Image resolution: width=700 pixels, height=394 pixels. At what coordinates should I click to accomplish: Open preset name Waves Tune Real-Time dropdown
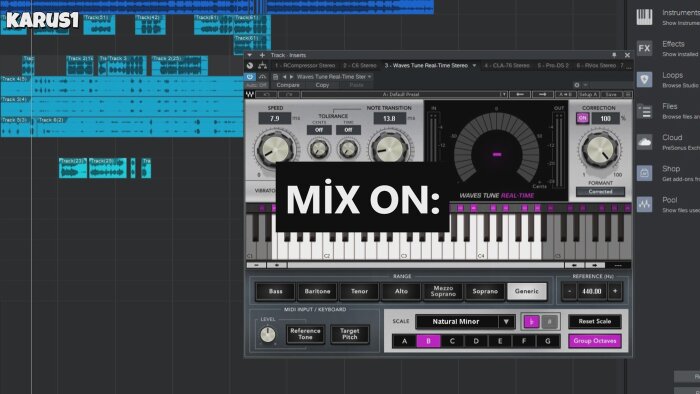[334, 77]
